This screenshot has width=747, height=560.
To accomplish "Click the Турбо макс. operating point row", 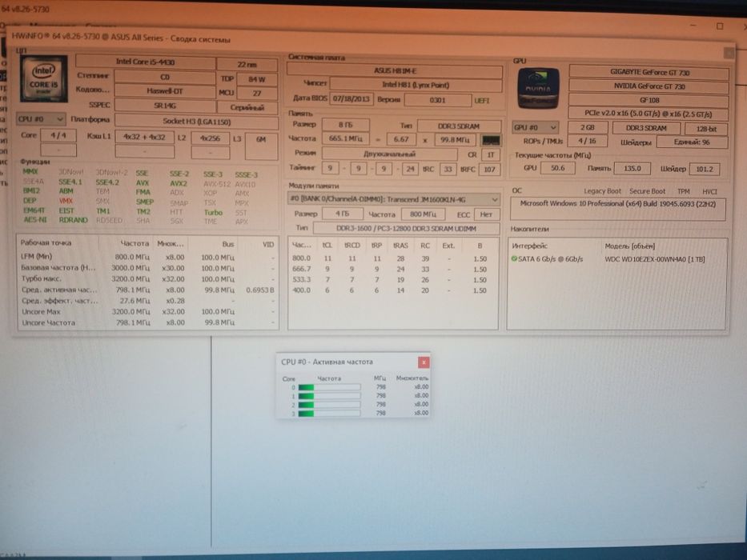I will click(147, 278).
